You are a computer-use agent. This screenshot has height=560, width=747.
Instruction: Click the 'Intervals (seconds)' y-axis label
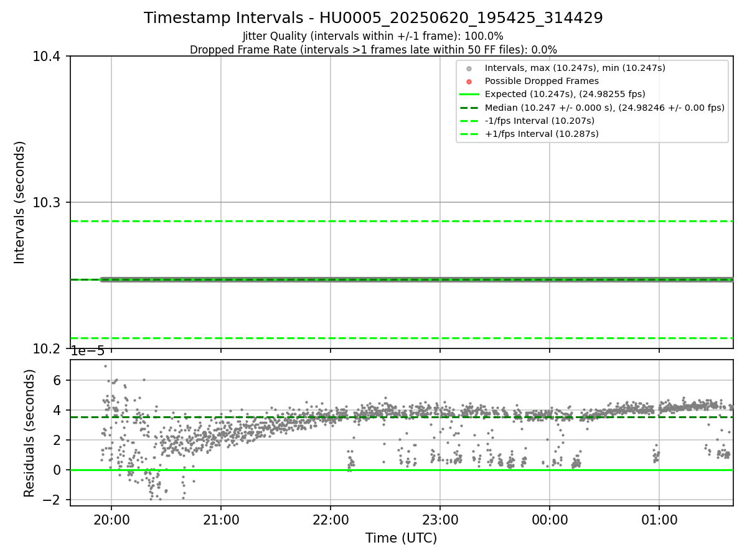[x=20, y=202]
